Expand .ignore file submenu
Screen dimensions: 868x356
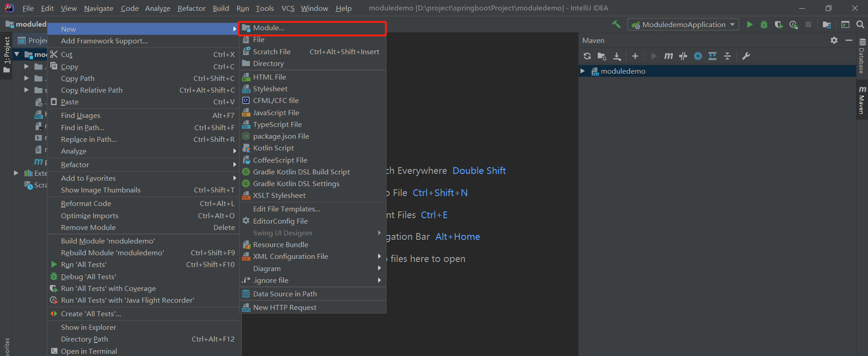[313, 280]
